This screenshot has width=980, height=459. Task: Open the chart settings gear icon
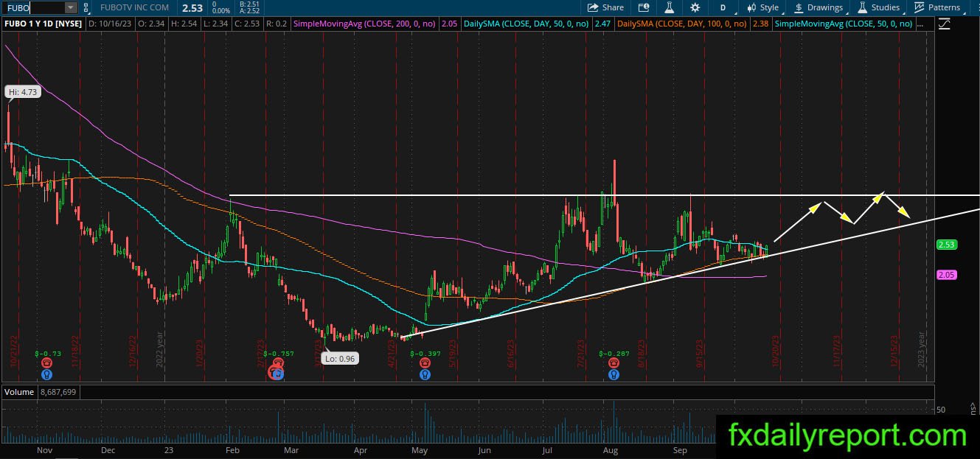click(x=695, y=7)
